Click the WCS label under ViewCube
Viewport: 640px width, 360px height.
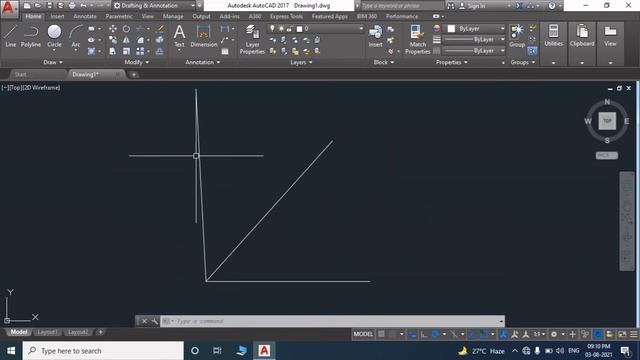pyautogui.click(x=607, y=156)
